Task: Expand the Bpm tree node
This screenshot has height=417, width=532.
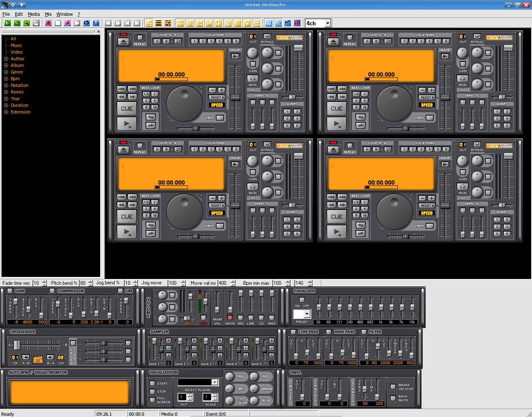Action: click(6, 79)
